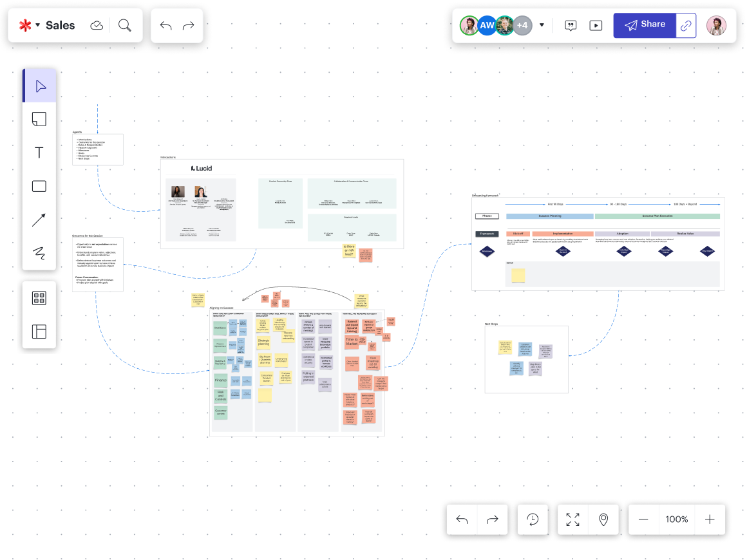Expand the collaborators list dropdown arrow

542,26
